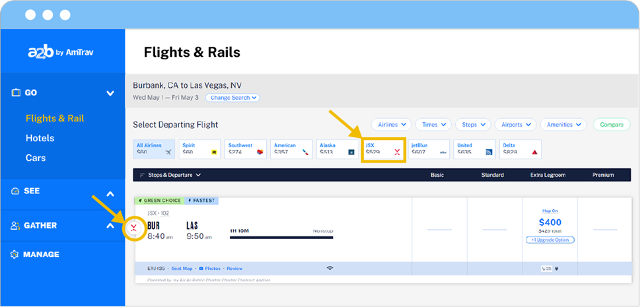Screen dimensions: 644x307
Task: Click the Wi-Fi amenity icon on flight row
Action: pos(330,269)
